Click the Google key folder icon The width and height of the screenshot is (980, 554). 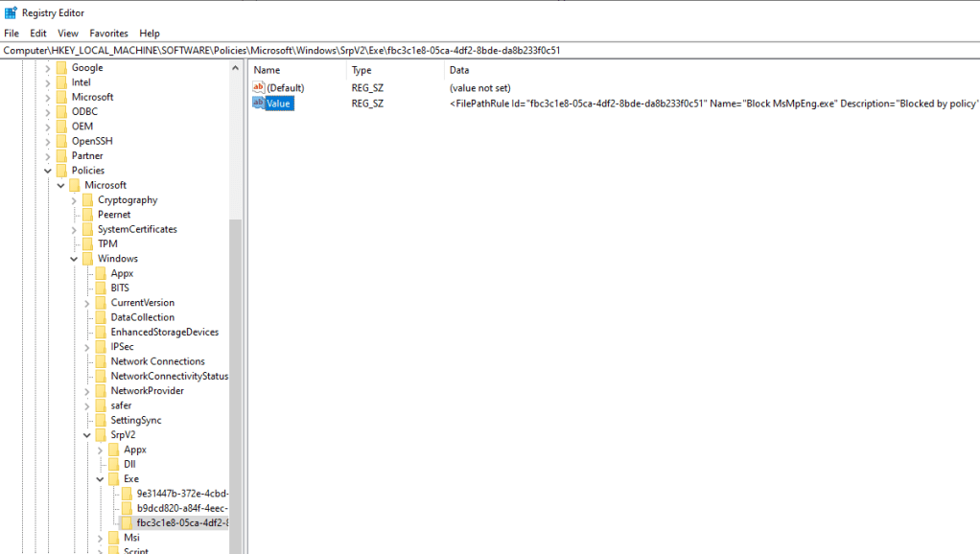coord(61,68)
